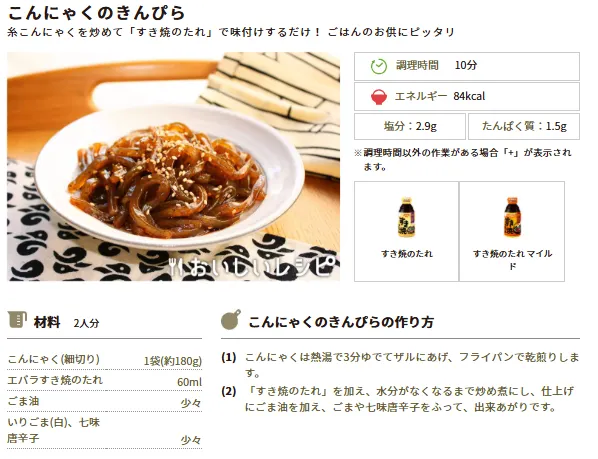The height and width of the screenshot is (459, 598).
Task: Click the すき焼のたれ マイルド bottle image
Action: (512, 217)
